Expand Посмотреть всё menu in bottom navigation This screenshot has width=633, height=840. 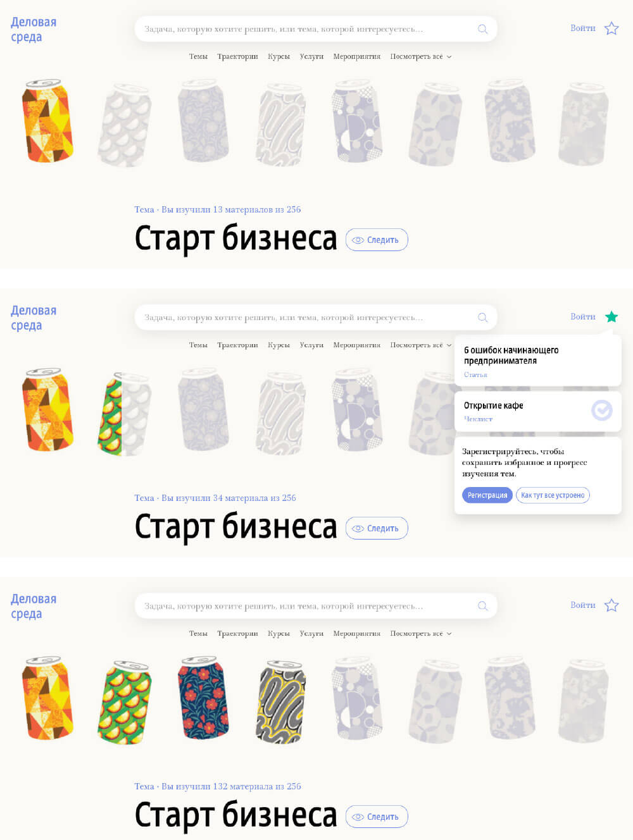tap(421, 633)
